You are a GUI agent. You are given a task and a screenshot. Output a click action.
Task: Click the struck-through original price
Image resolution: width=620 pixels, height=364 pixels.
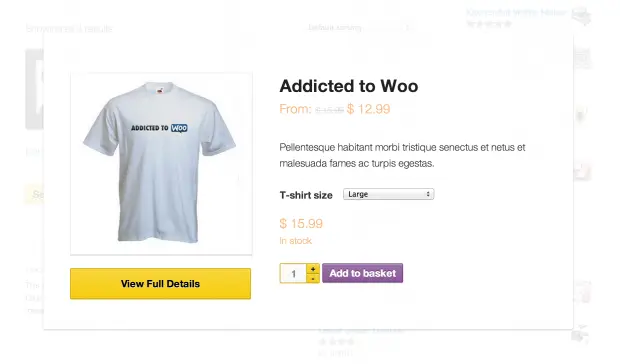coord(329,110)
